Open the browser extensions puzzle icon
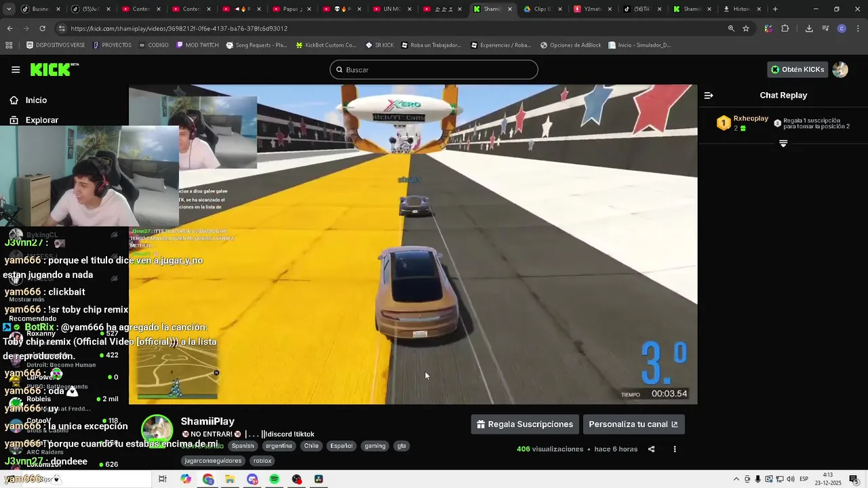Viewport: 868px width, 488px height. (x=785, y=28)
